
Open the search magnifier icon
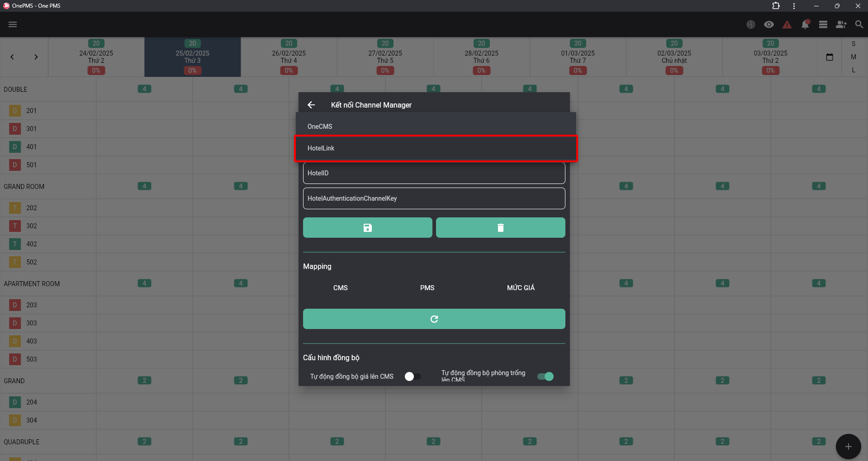[x=859, y=24]
